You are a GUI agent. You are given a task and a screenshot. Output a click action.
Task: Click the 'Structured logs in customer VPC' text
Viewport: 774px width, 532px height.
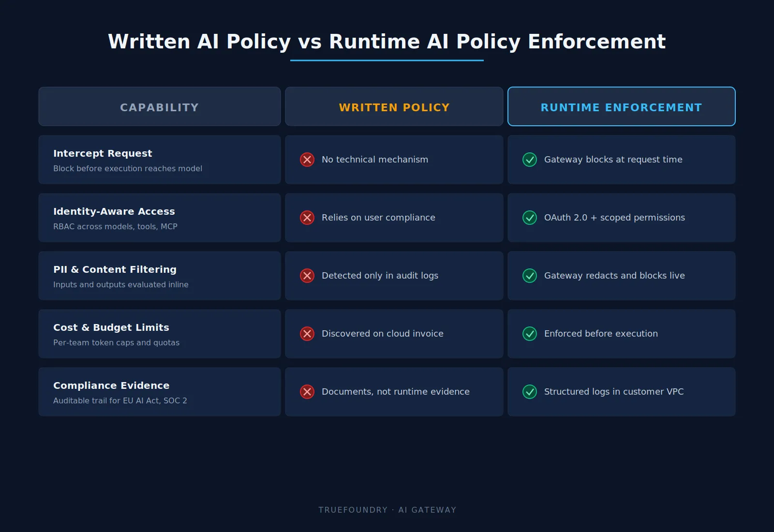[614, 392]
